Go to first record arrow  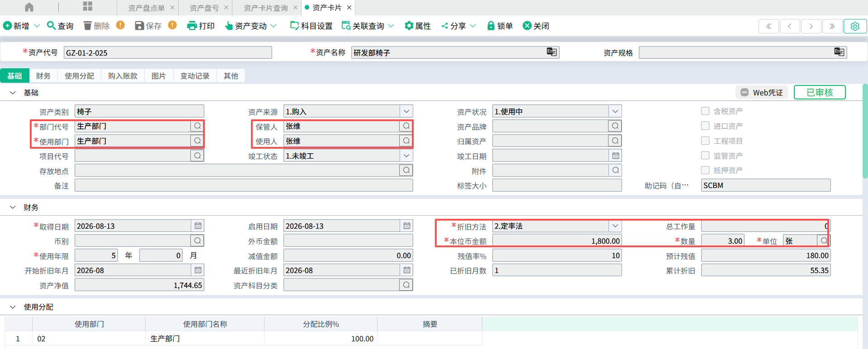pos(769,26)
